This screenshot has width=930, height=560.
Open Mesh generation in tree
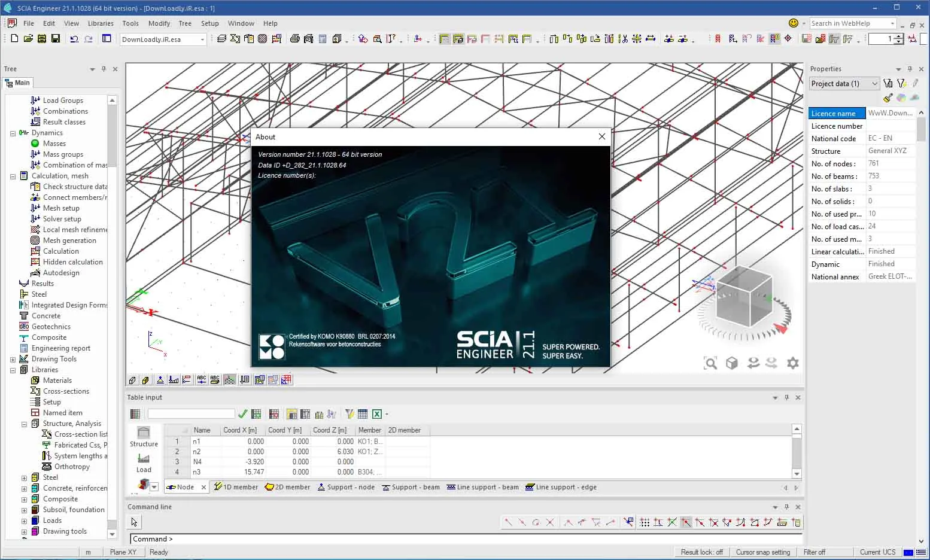click(69, 241)
